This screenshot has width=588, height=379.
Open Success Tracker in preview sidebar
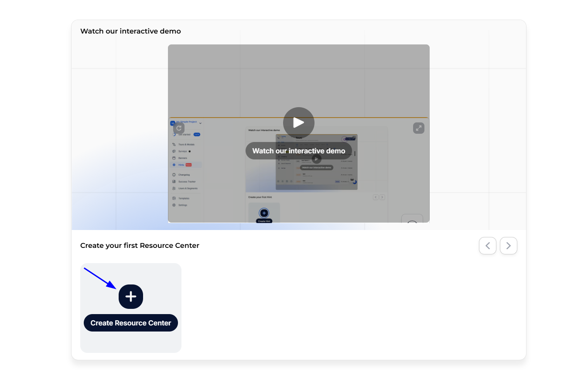(187, 182)
